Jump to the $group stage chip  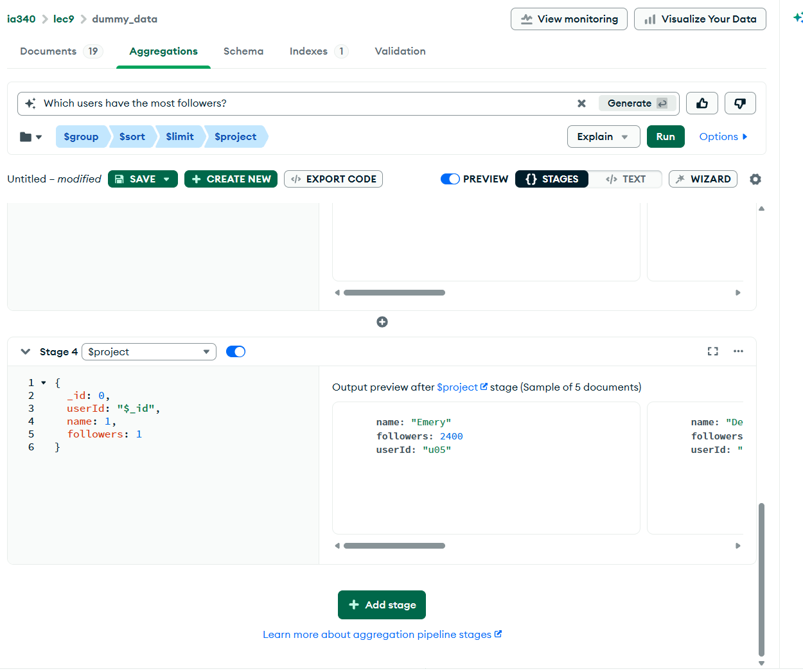81,137
